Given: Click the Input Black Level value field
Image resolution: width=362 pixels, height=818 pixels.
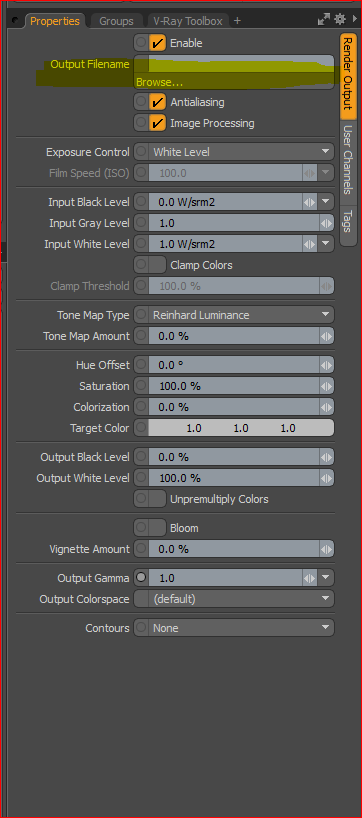Looking at the screenshot, I should click(225, 202).
